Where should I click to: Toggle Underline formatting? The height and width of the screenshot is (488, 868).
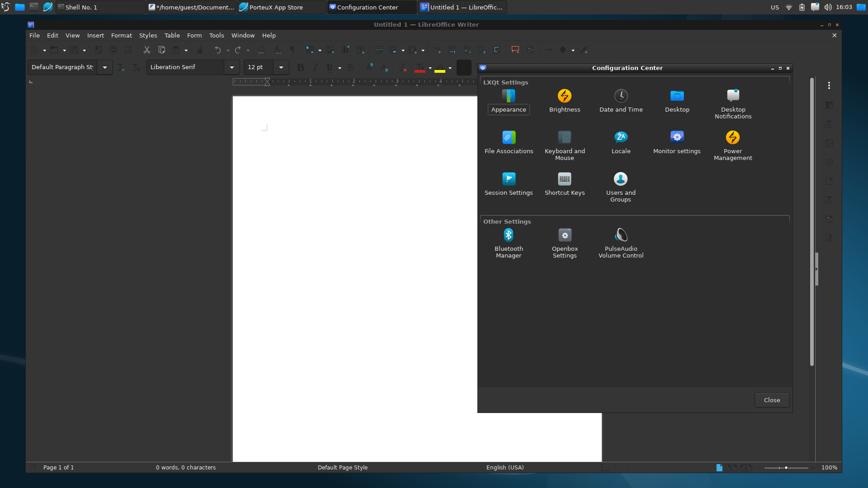330,68
